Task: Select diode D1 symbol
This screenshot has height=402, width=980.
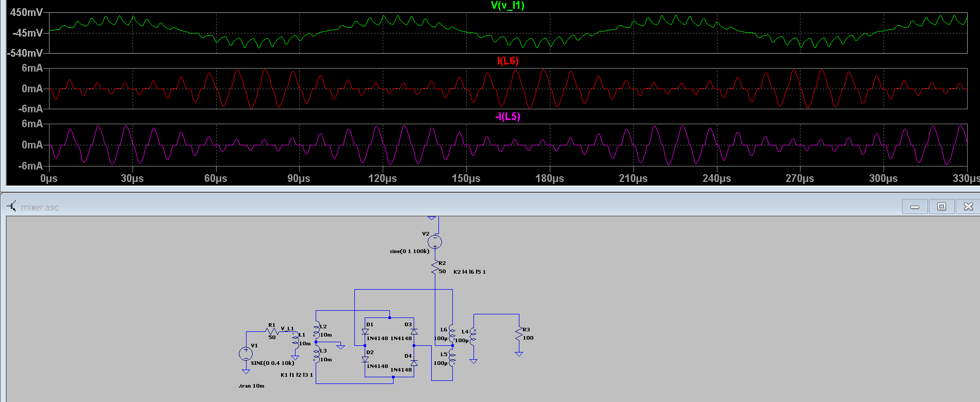Action: 365,332
